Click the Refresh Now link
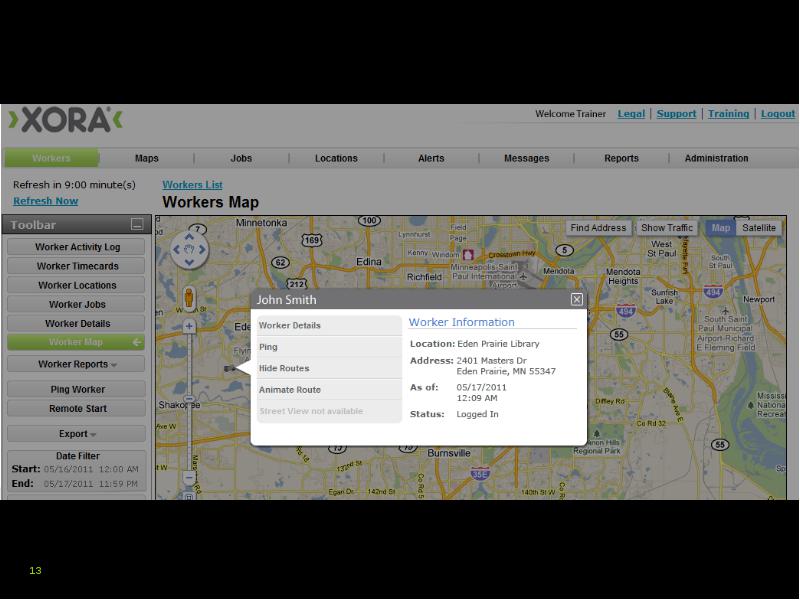Image resolution: width=800 pixels, height=600 pixels. (x=45, y=201)
